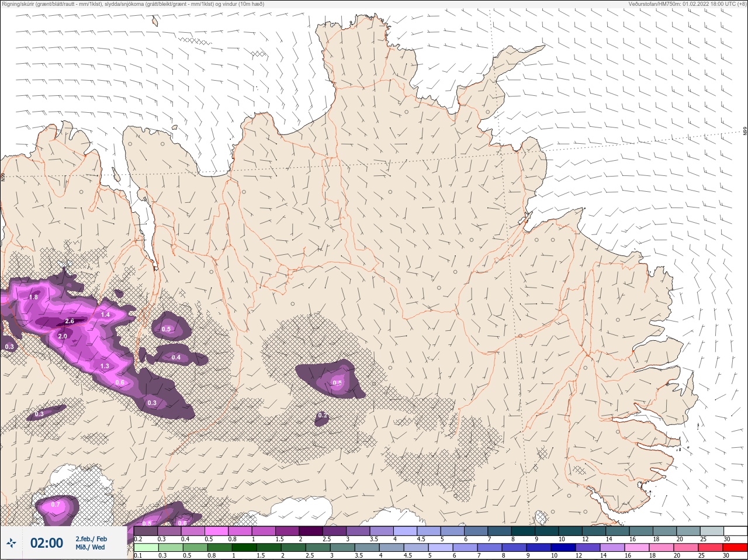
Task: Click the Veðurstofan compass logo icon
Action: coord(11,544)
